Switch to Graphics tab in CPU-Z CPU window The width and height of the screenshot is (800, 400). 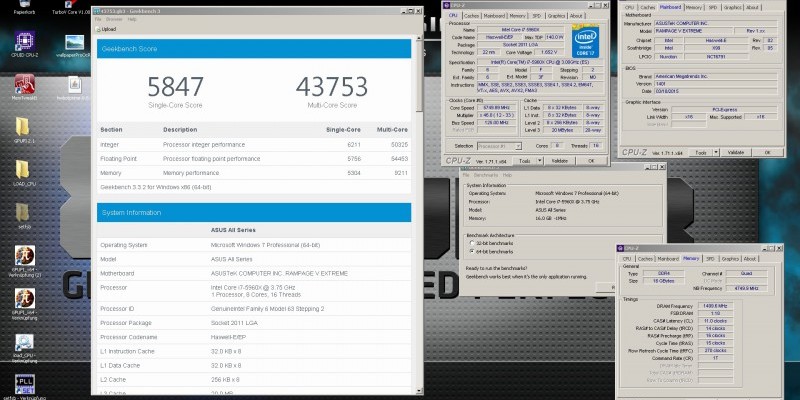556,16
